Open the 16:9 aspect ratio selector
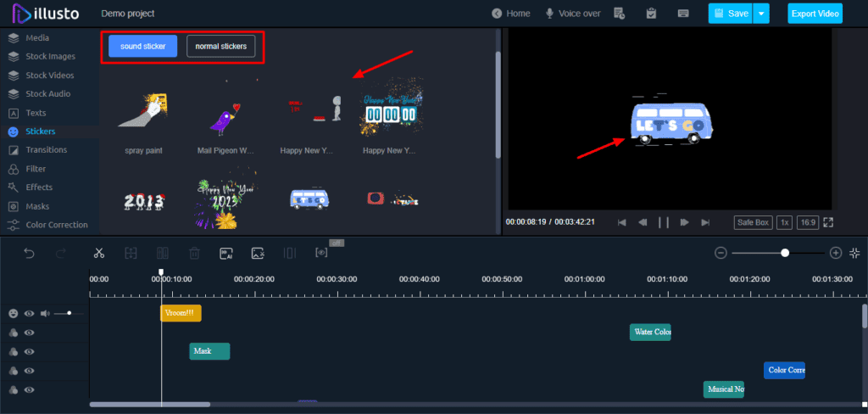Screen dimensions: 868x414 coord(807,222)
